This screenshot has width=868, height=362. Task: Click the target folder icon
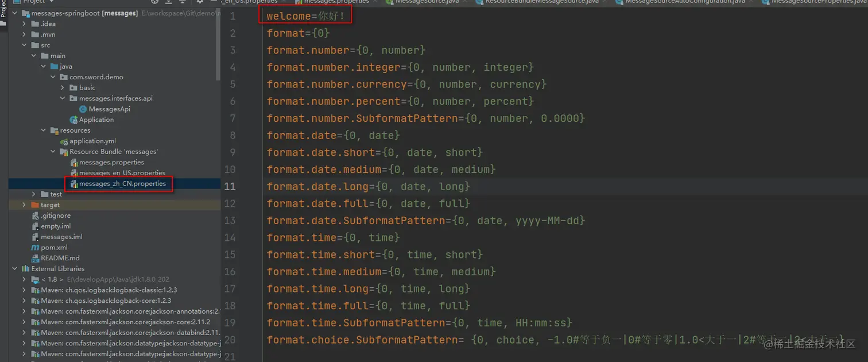click(35, 205)
